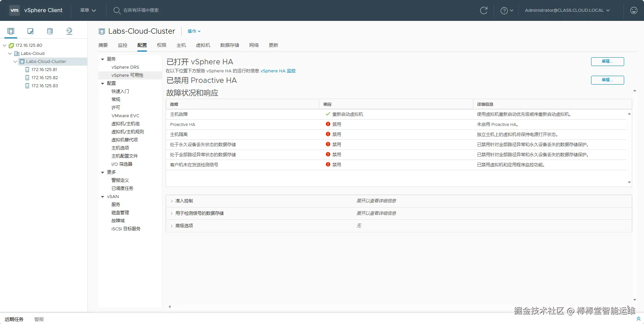Open the 警报 bottom tab
Viewport: 644px width, 324px height.
tap(39, 319)
